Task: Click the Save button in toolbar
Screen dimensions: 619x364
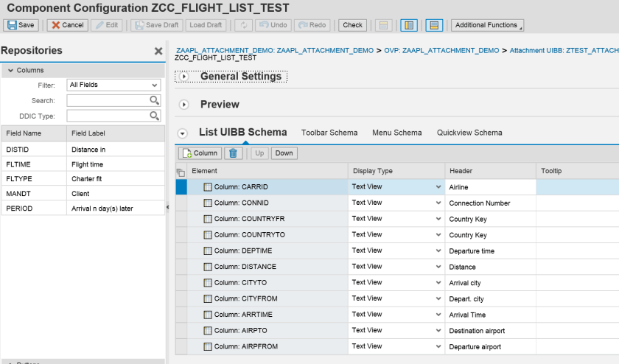Action: click(x=21, y=25)
